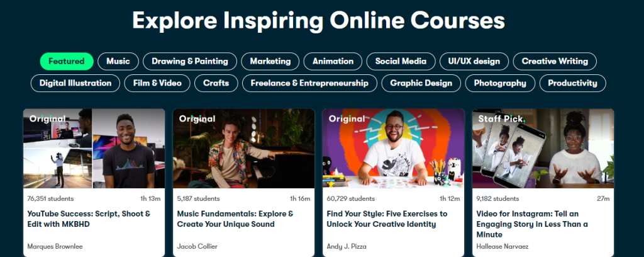
Task: Open the UI/UX design category
Action: click(474, 61)
